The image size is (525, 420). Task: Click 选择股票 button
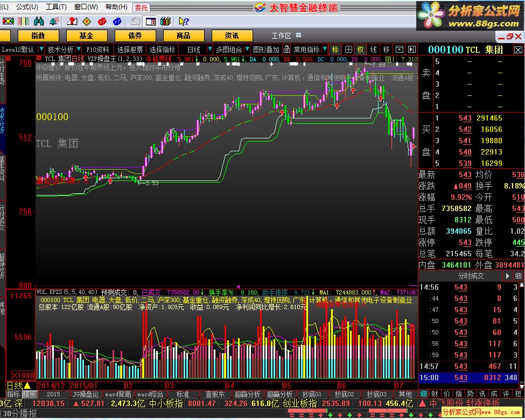click(x=130, y=50)
